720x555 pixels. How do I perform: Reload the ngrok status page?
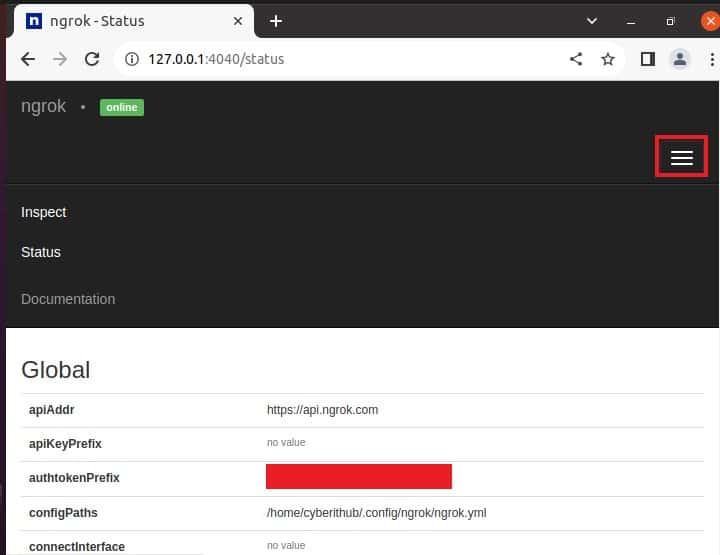pos(92,59)
